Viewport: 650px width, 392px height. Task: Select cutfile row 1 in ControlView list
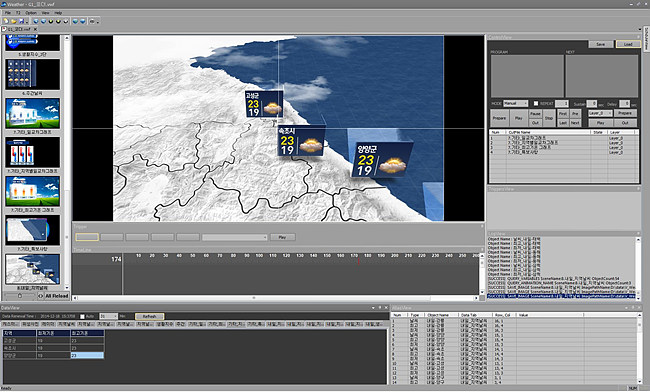click(564, 138)
